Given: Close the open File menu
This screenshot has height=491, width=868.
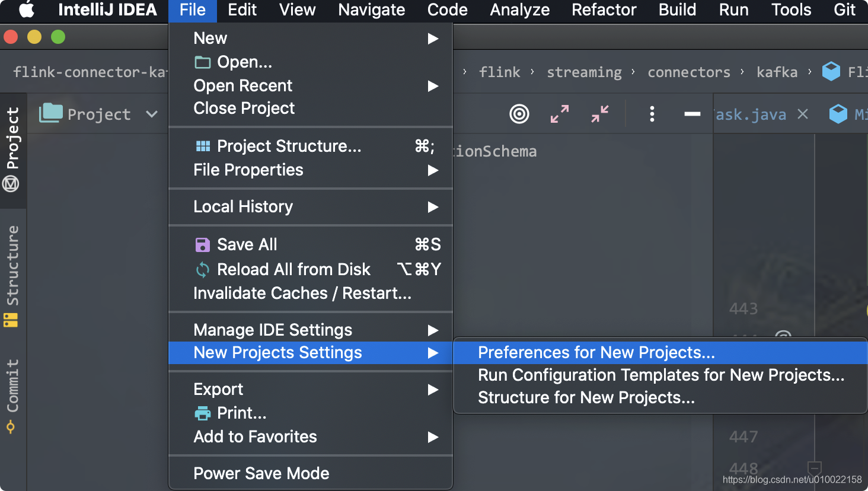Looking at the screenshot, I should [193, 10].
